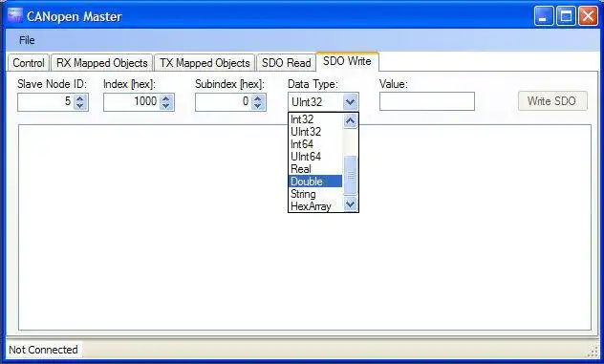Increase the Index hex value
The image size is (604, 364).
[166, 98]
